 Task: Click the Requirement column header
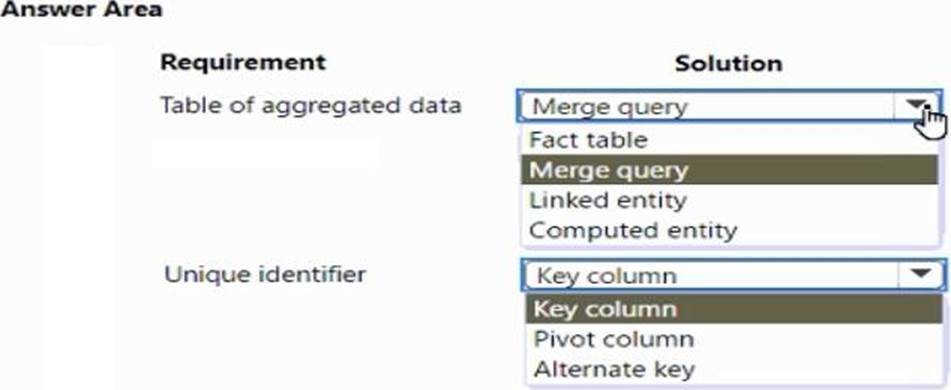point(243,62)
